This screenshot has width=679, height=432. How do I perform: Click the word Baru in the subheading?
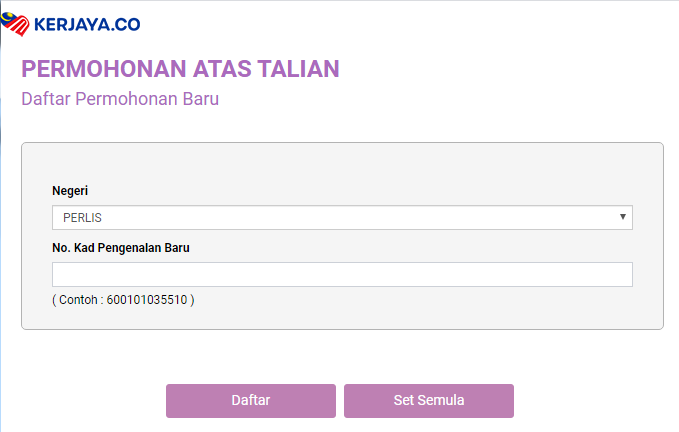click(200, 99)
